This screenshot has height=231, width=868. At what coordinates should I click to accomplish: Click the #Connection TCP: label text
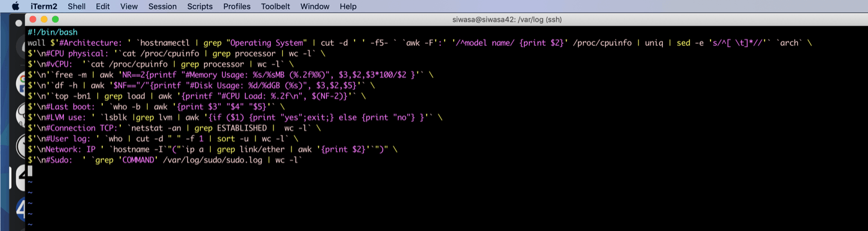[82, 128]
